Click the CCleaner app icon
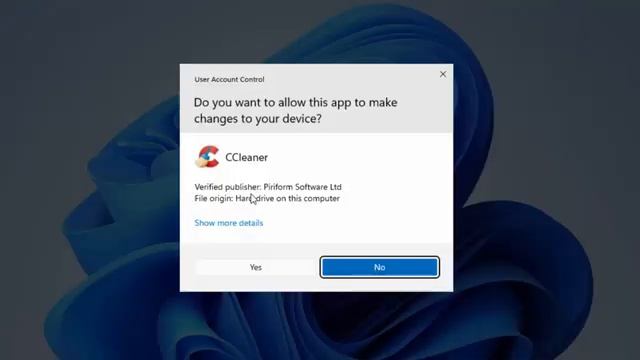This screenshot has height=360, width=640. [x=207, y=157]
